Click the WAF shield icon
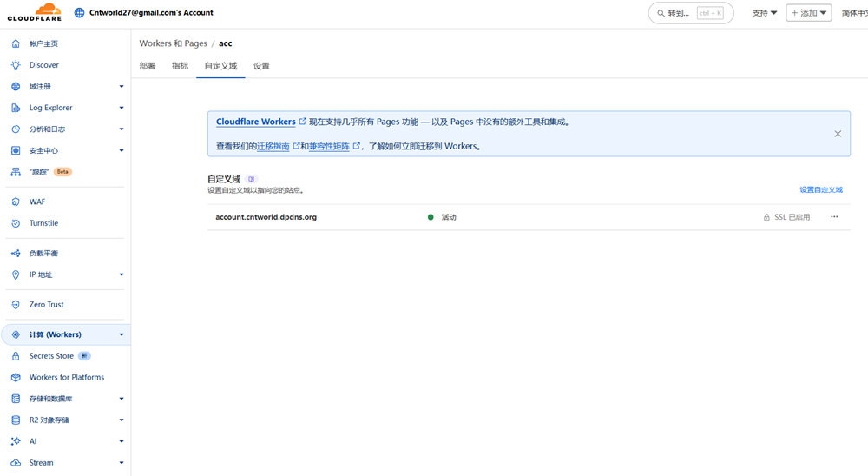 point(16,202)
